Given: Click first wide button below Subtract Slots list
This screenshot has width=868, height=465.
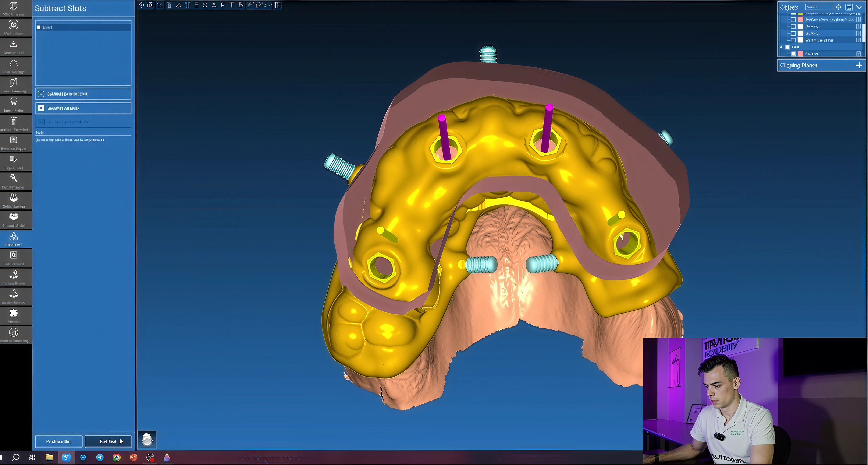Looking at the screenshot, I should point(83,94).
